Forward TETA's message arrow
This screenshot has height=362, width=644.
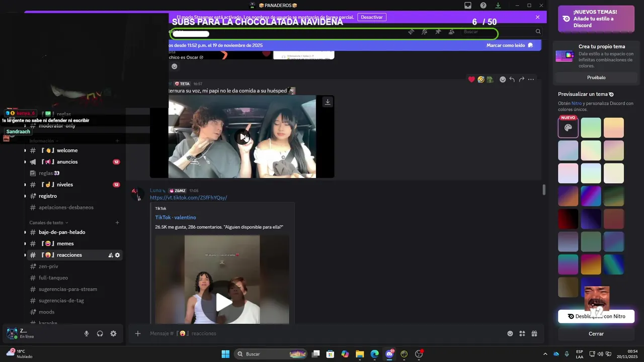click(521, 79)
